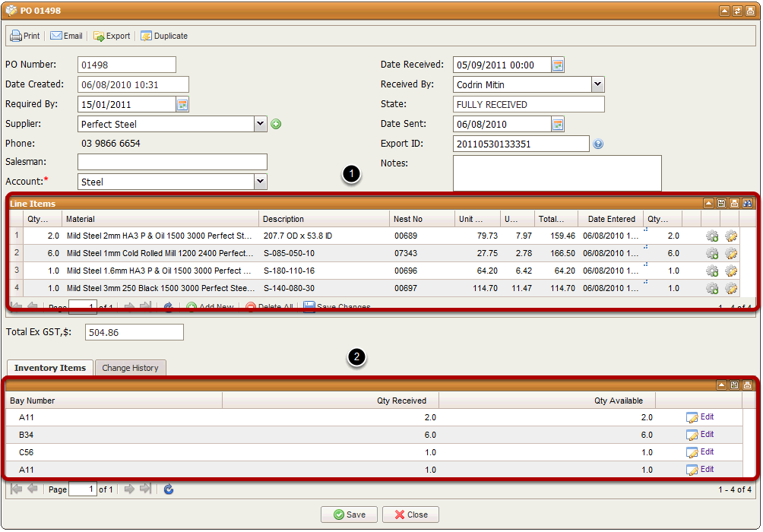Open the Received By dropdown
Screen dimensions: 763x532
597,84
